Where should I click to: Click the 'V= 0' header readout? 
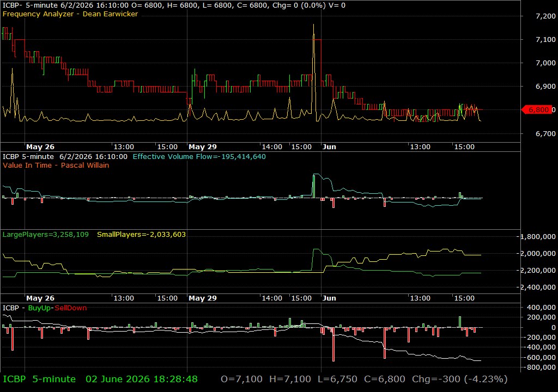[337, 5]
